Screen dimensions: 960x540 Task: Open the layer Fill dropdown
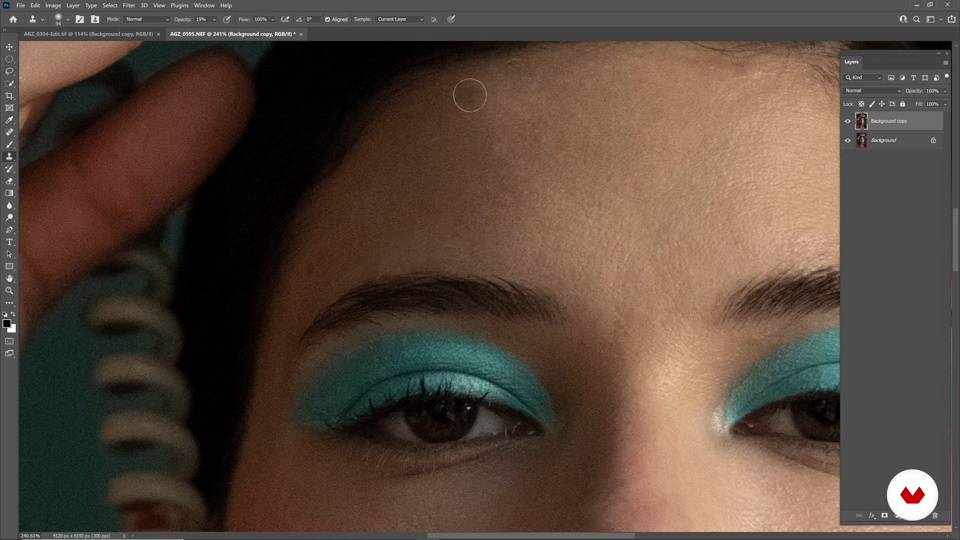945,104
